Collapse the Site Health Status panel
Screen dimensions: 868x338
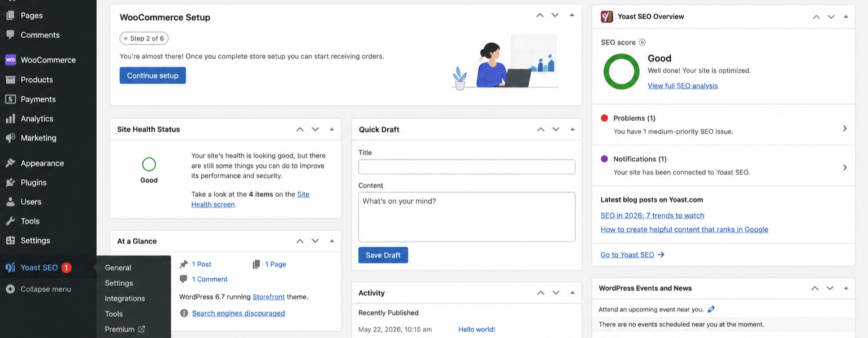[332, 129]
